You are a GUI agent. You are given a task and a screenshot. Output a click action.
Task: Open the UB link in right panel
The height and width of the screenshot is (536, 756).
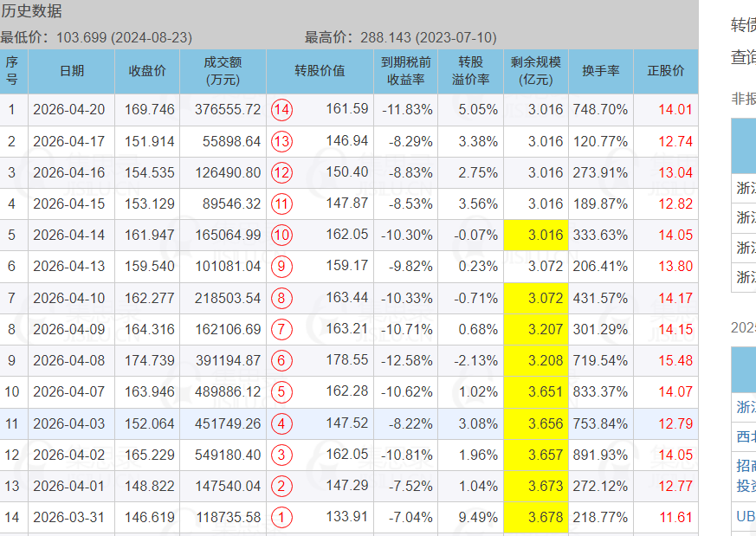746,516
